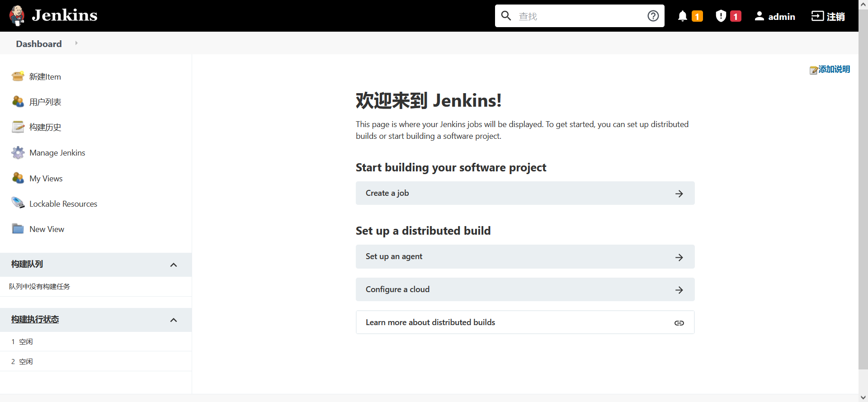The height and width of the screenshot is (402, 868).
Task: Click the chain link icon on Learn more
Action: tap(679, 323)
